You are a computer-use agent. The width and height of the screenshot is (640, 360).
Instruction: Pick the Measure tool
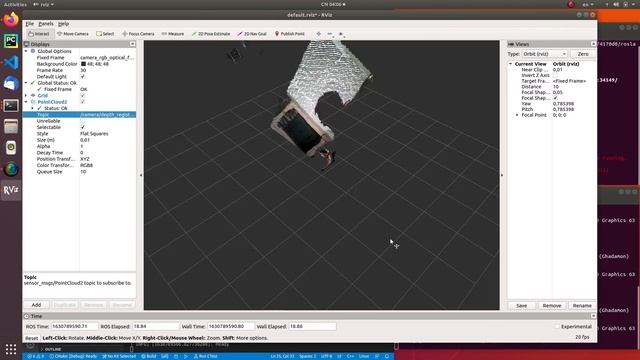point(173,34)
